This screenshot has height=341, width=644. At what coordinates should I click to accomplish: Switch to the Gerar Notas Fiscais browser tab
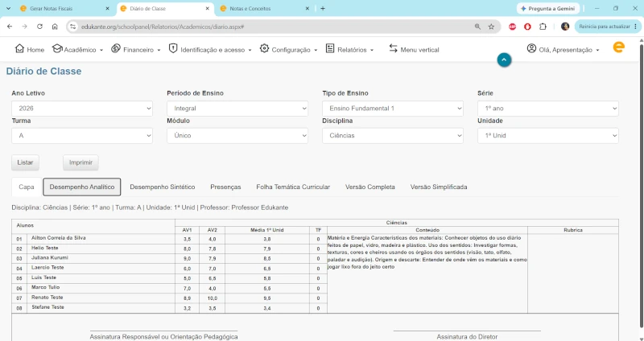point(64,8)
